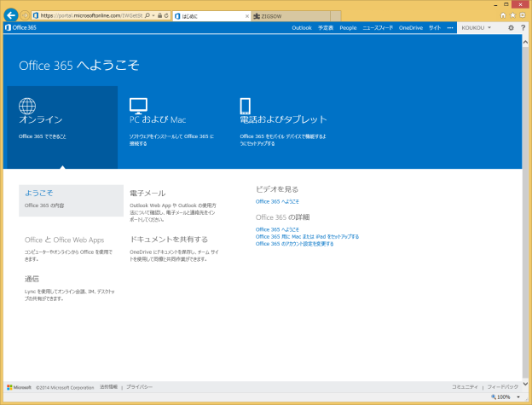Click the browser back arrow button
532x405 pixels.
[x=11, y=15]
